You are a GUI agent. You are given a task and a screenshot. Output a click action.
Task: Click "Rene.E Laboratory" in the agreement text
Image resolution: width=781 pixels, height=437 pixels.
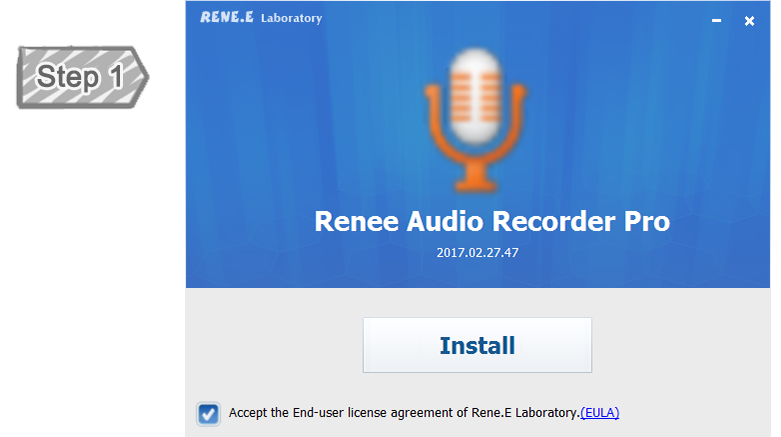tap(529, 412)
